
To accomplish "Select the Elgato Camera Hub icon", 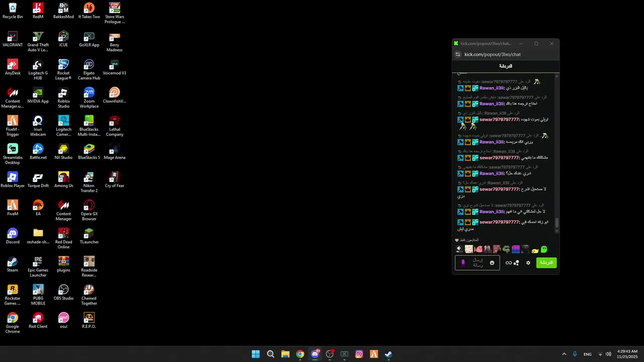I will click(89, 70).
